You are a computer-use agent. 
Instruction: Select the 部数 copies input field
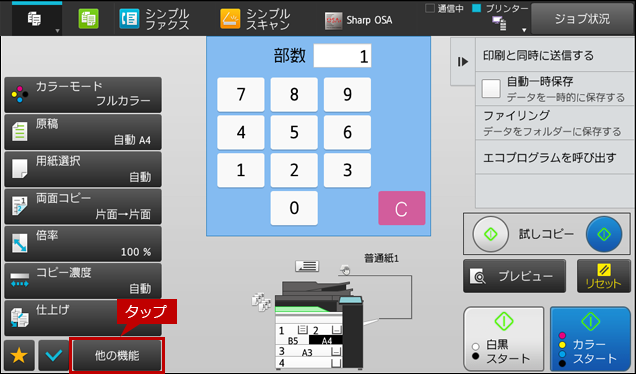click(x=342, y=56)
